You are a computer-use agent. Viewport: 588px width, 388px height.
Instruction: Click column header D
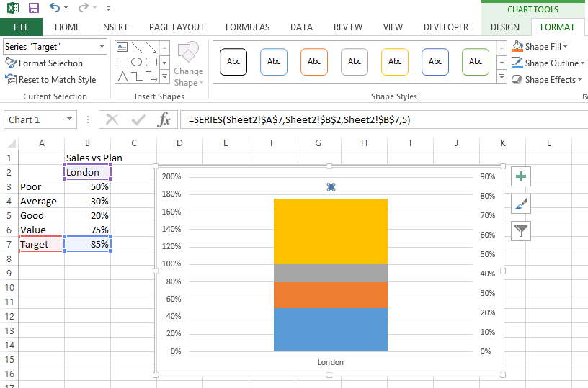(179, 143)
